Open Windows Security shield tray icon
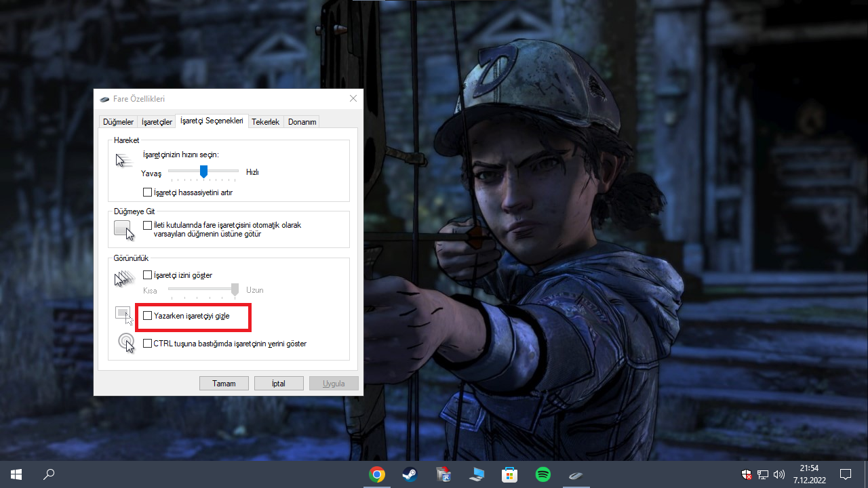The image size is (868, 488). click(747, 474)
